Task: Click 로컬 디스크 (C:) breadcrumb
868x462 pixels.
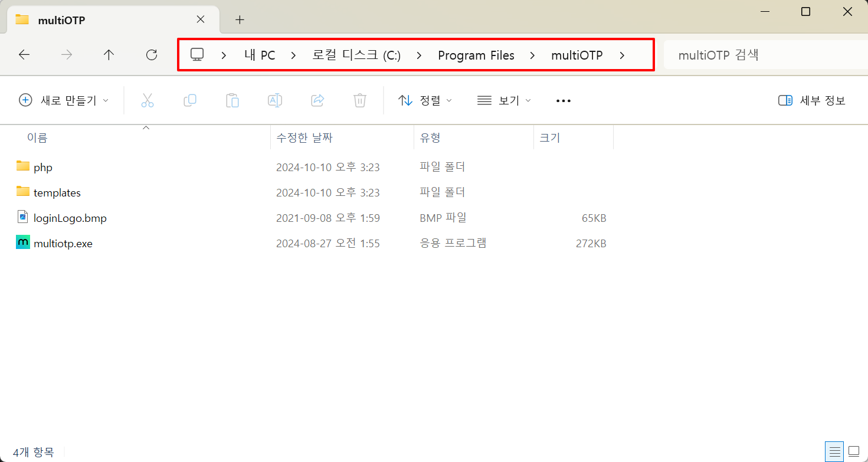Action: click(x=356, y=55)
